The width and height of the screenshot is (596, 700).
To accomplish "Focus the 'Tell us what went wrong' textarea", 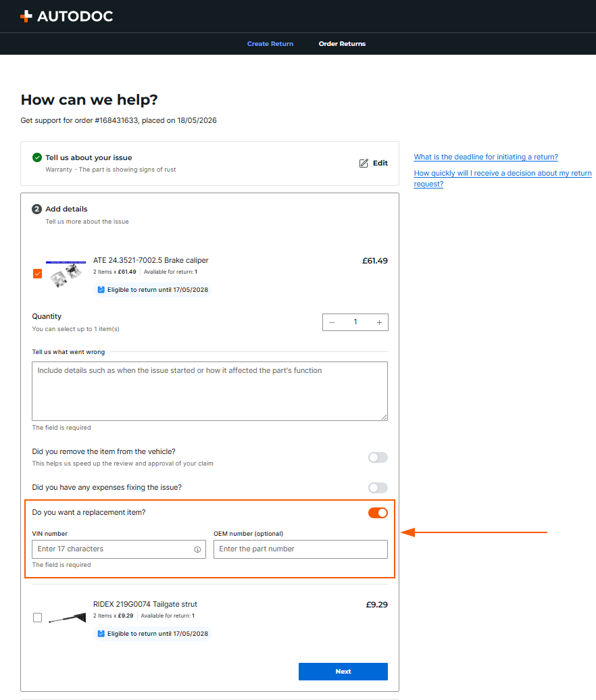I will (210, 391).
